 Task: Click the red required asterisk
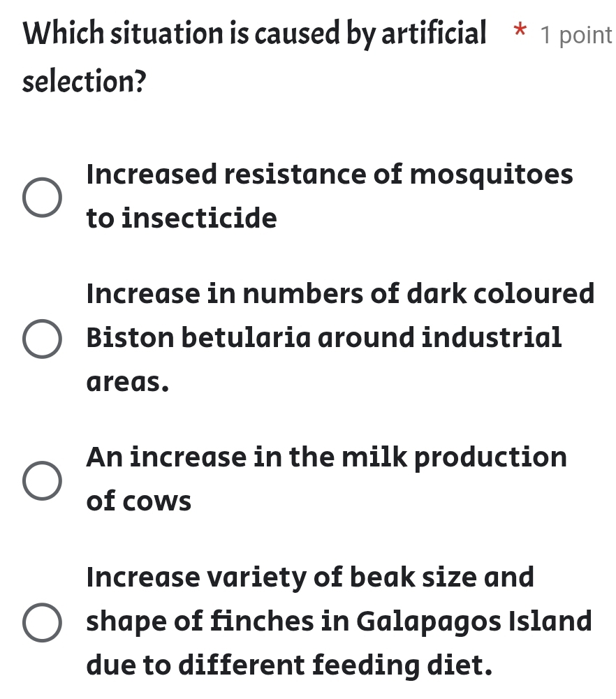(x=519, y=32)
